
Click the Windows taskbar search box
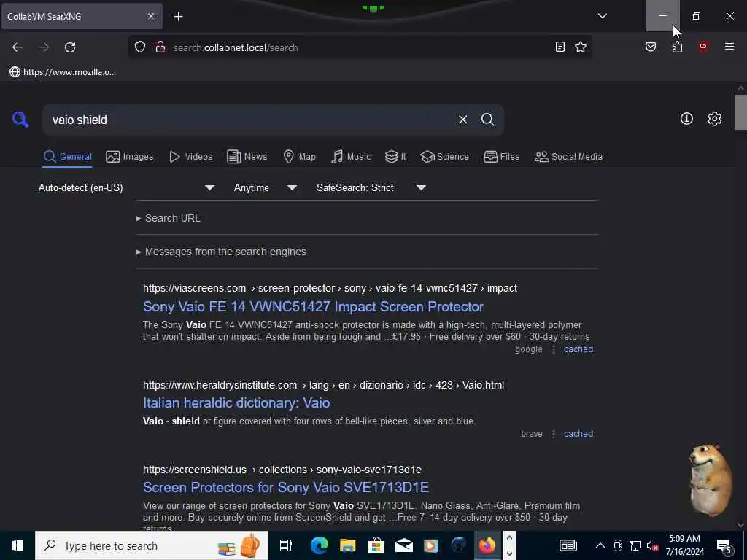click(152, 545)
